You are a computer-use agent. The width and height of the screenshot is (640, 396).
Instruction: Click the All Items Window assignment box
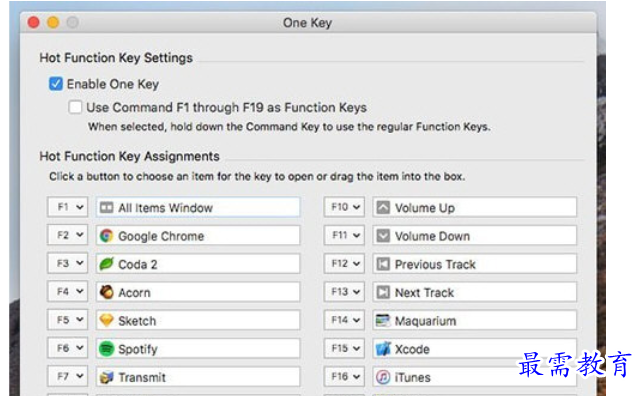coord(198,207)
